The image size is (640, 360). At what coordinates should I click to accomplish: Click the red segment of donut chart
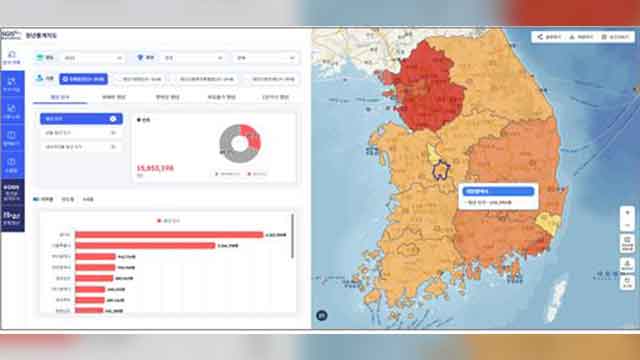click(x=252, y=136)
